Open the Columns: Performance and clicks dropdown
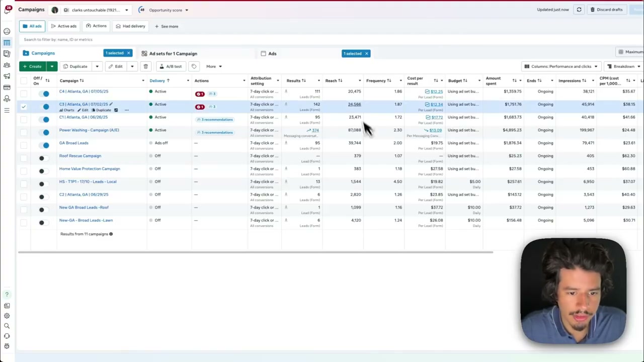Screen dimensions: 644x362 tap(561, 66)
